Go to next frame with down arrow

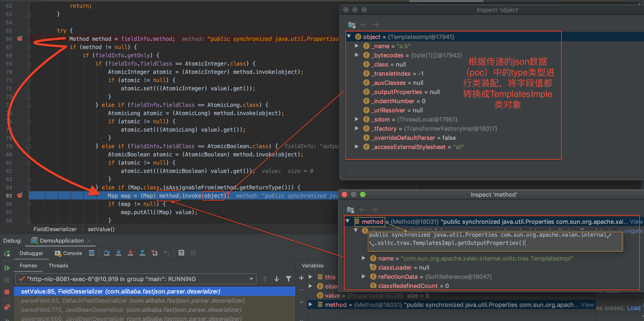(x=276, y=279)
